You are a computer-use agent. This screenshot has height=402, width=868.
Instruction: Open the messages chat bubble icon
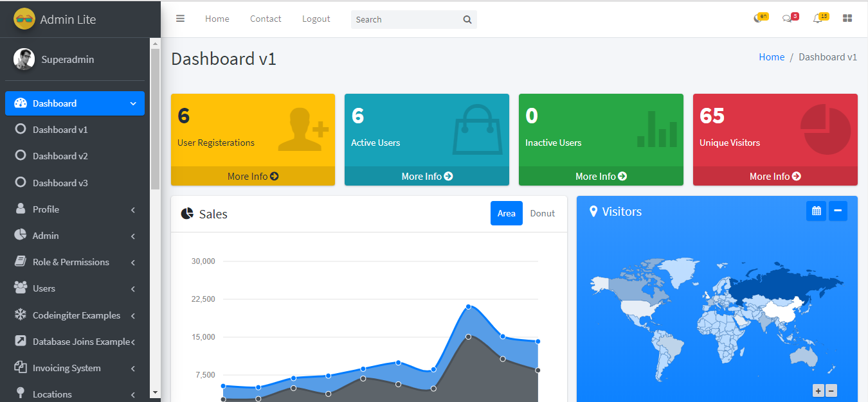pos(787,19)
